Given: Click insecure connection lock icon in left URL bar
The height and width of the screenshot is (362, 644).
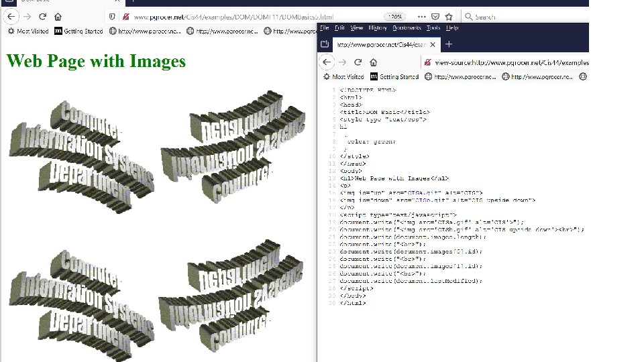Looking at the screenshot, I should 126,17.
